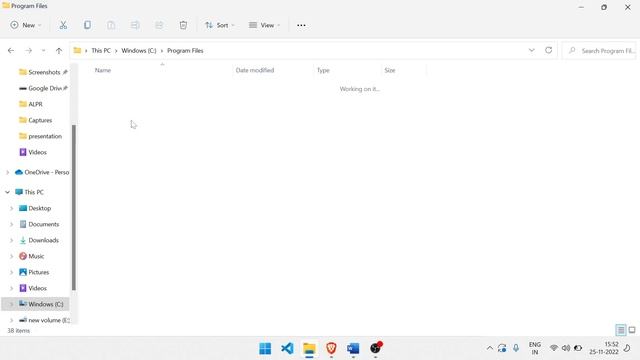Sort by the Size column header
Viewport: 640px width, 360px height.
click(x=390, y=70)
